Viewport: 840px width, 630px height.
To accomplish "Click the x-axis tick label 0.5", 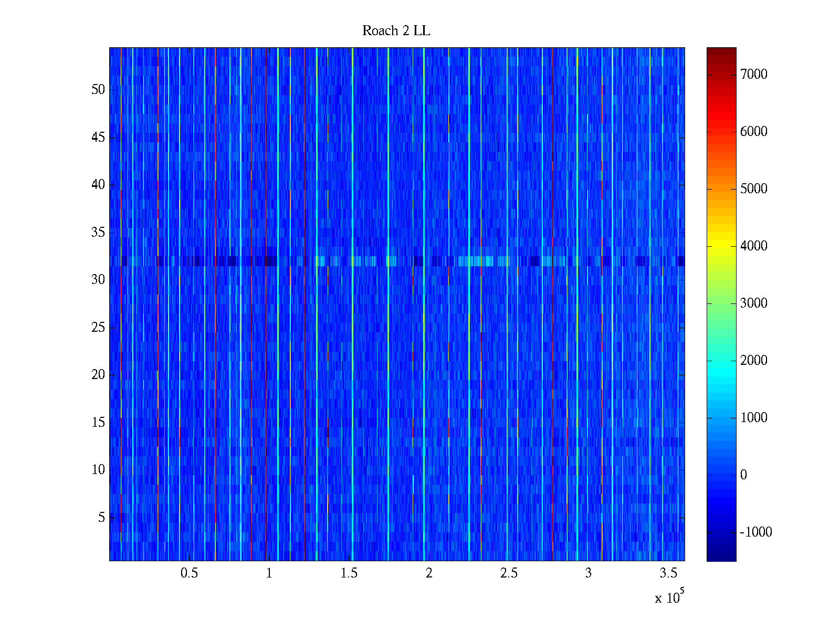I will 189,573.
